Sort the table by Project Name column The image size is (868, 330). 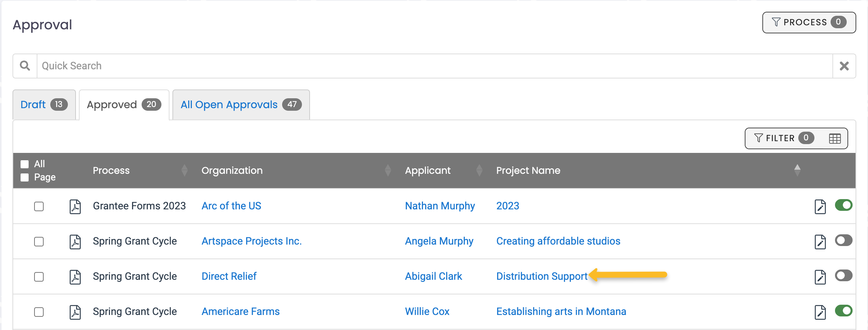point(797,170)
